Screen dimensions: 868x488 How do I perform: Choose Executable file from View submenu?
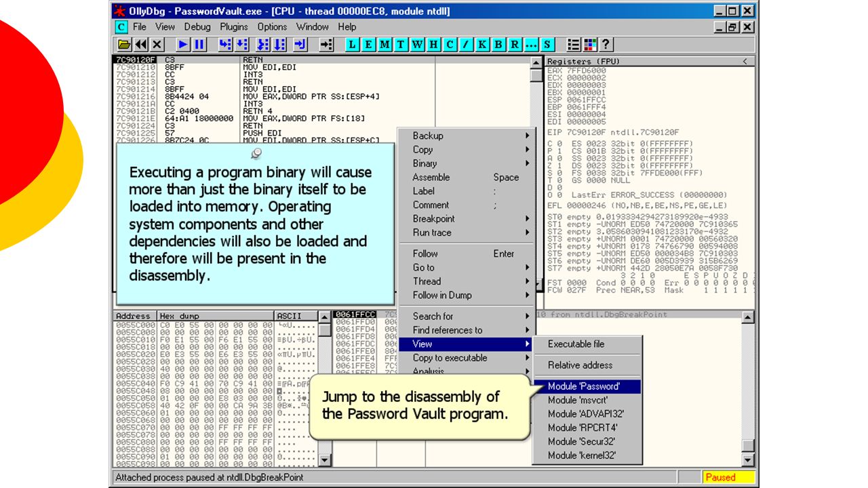pos(587,344)
